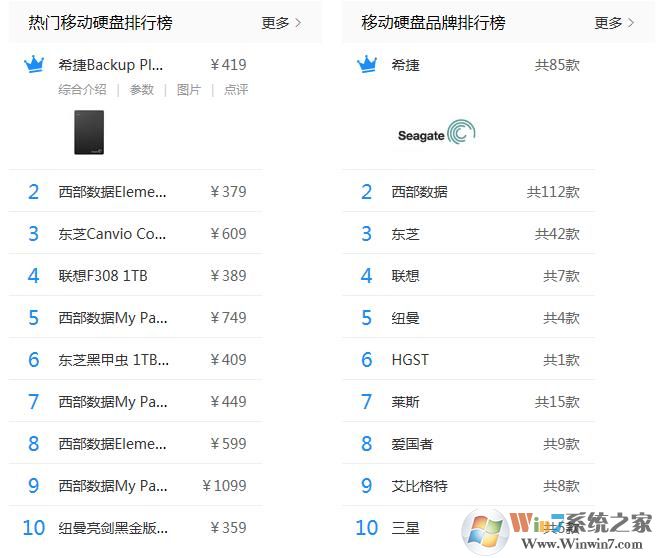
Task: Open 西部数据My Pa... priced ¥1099
Action: click(x=113, y=486)
